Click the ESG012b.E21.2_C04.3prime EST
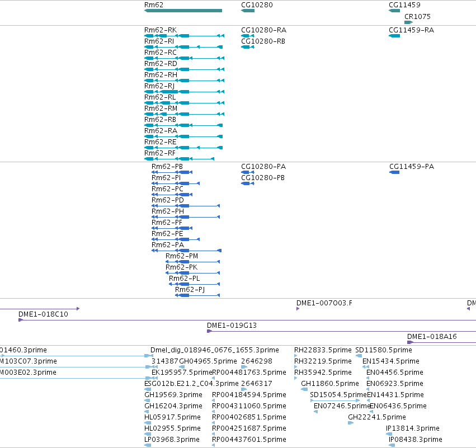Image resolution: width=476 pixels, height=448 pixels. click(191, 383)
